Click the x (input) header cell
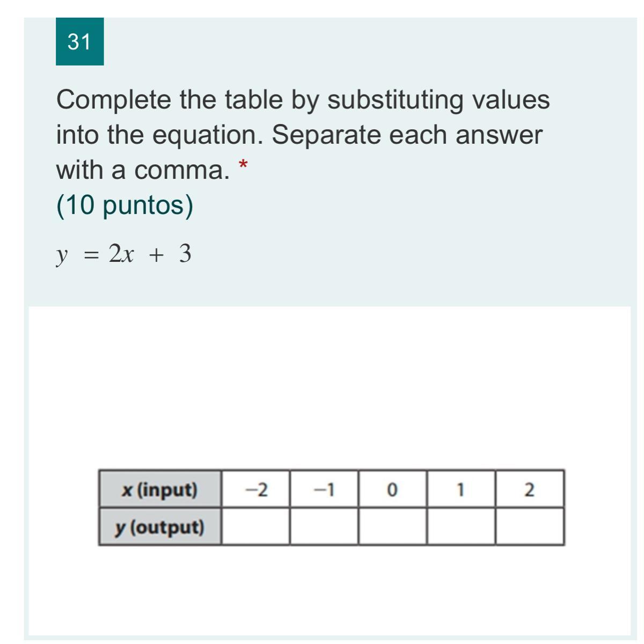This screenshot has width=644, height=644. [x=160, y=489]
